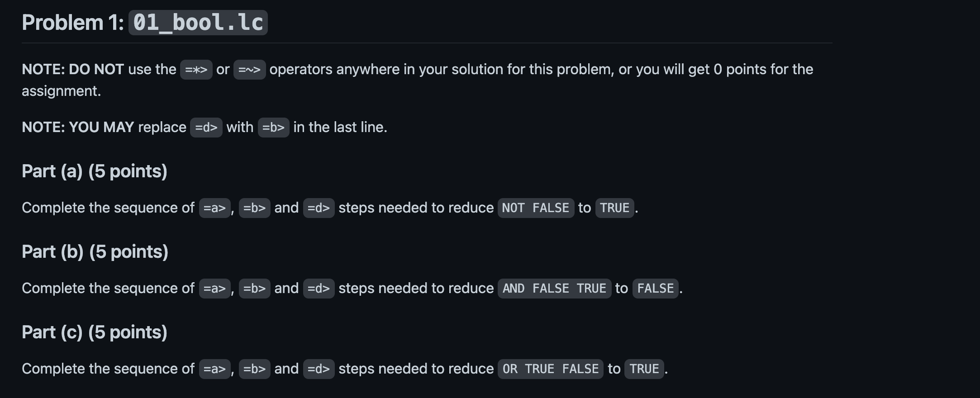Click the Problem 1 heading text

73,23
